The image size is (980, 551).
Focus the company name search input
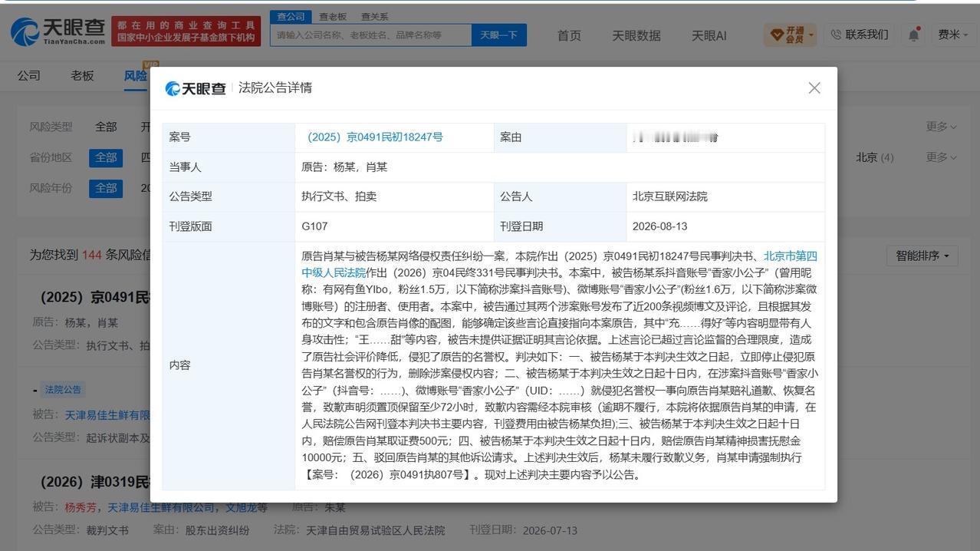(370, 35)
